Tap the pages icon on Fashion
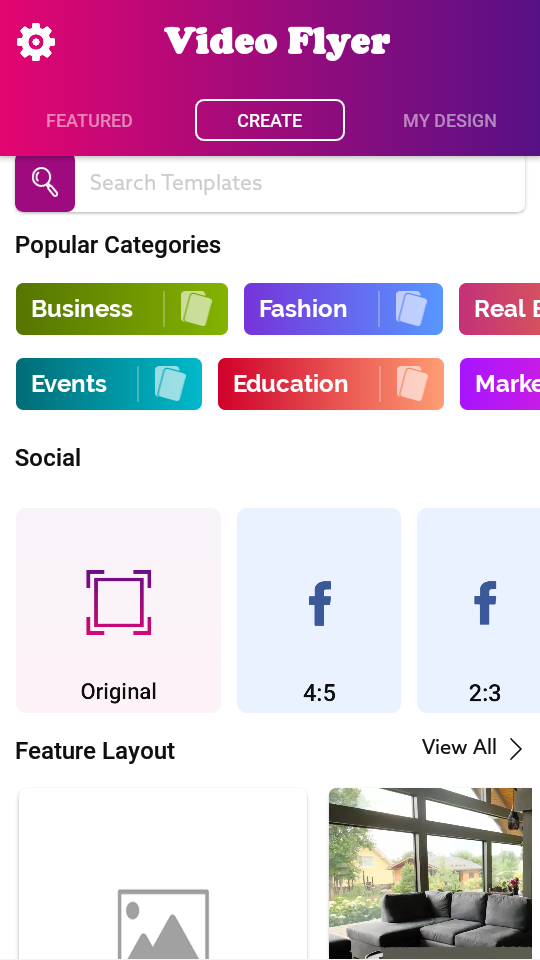 (411, 308)
